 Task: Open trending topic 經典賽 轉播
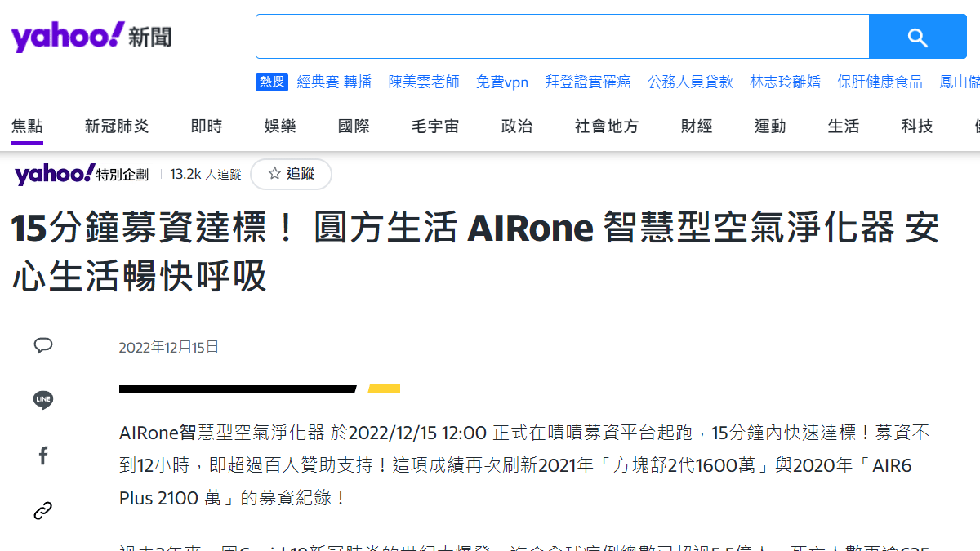coord(334,82)
